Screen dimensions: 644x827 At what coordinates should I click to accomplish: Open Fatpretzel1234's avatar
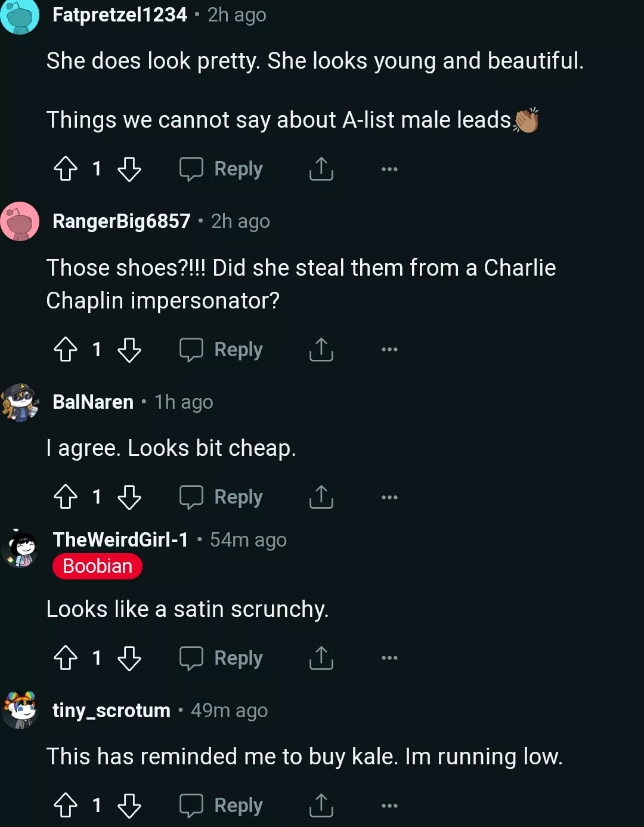[21, 15]
